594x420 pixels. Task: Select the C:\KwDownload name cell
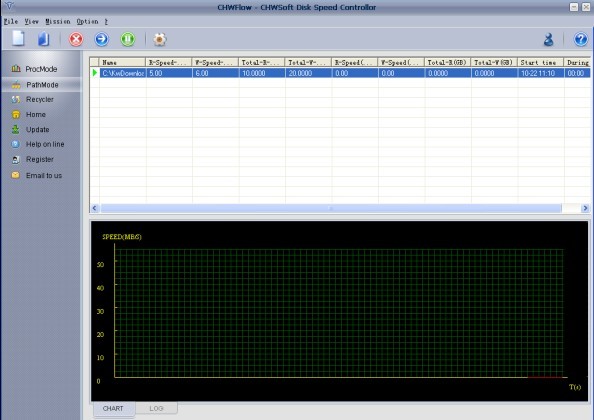click(x=123, y=73)
